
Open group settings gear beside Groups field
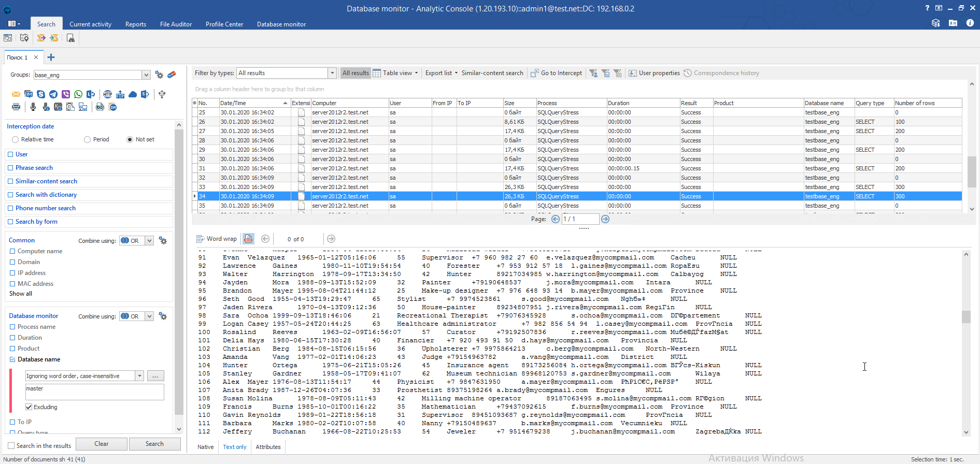(x=159, y=75)
